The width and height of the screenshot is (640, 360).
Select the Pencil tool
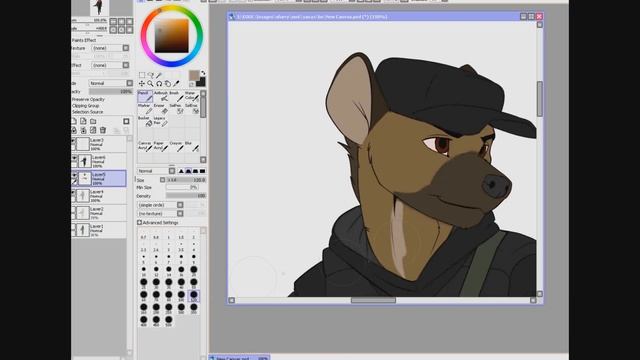(145, 96)
